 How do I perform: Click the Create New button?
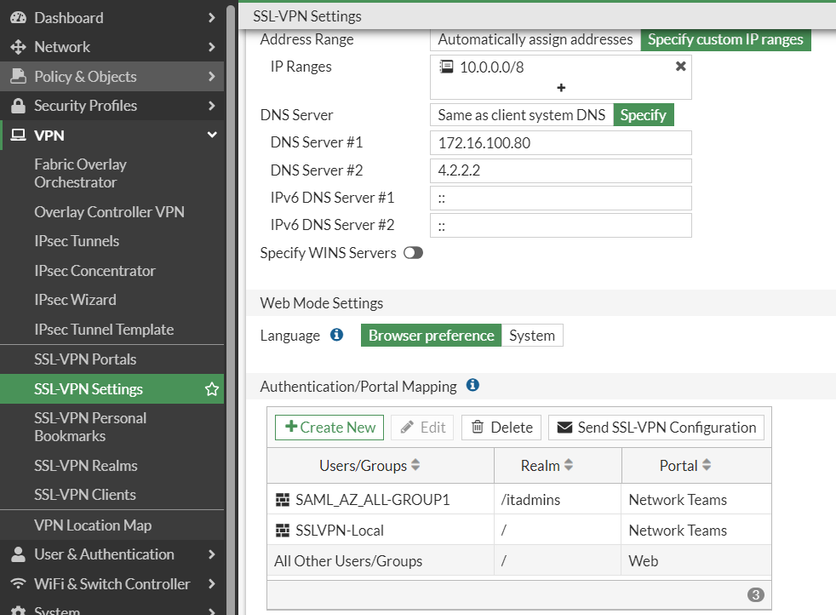330,427
